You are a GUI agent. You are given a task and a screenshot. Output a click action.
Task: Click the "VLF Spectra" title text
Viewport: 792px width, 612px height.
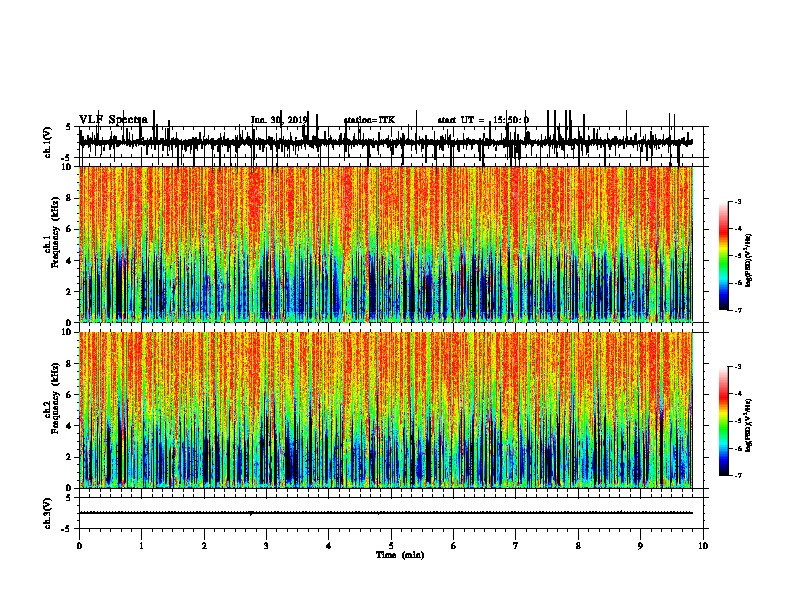113,120
